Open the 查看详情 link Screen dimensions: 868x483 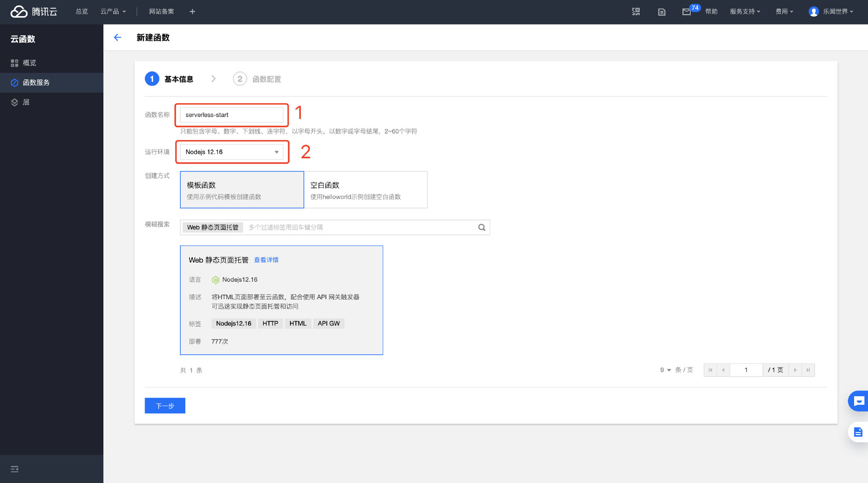pyautogui.click(x=266, y=260)
